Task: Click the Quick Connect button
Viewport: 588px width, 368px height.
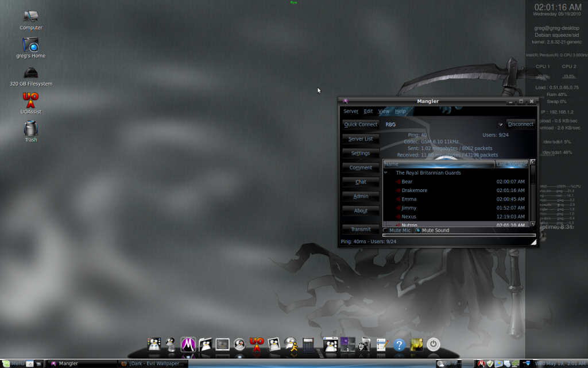Action: click(361, 124)
